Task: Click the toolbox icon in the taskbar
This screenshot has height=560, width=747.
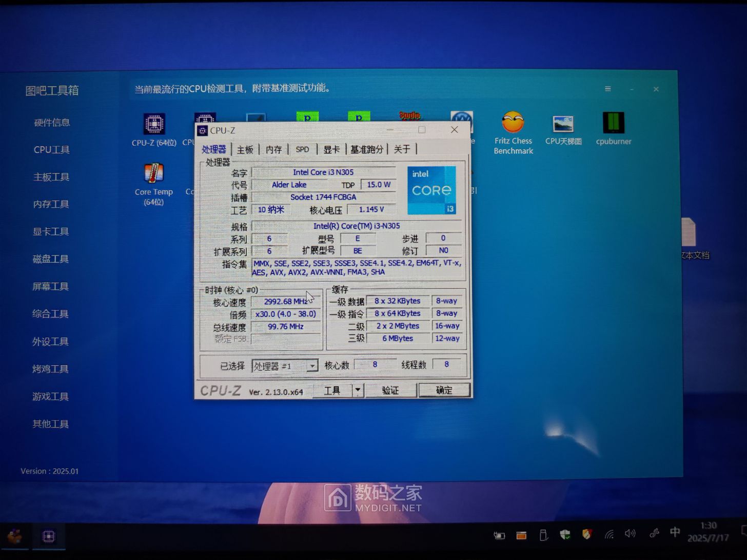Action: pos(14,536)
